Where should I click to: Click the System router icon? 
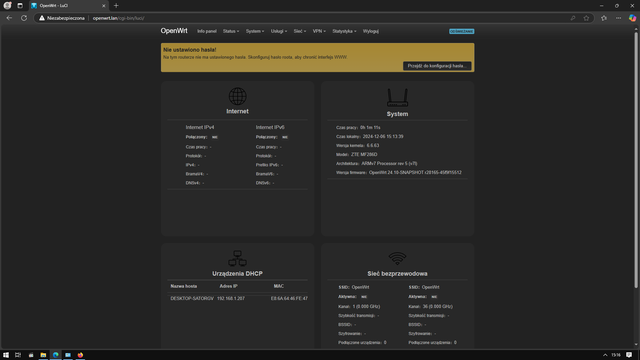pos(397,98)
